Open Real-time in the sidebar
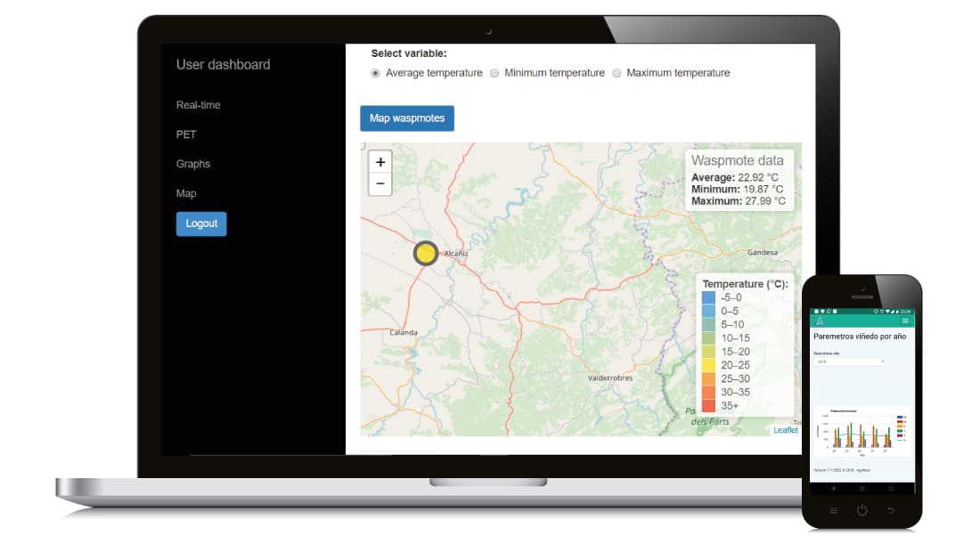 click(198, 105)
